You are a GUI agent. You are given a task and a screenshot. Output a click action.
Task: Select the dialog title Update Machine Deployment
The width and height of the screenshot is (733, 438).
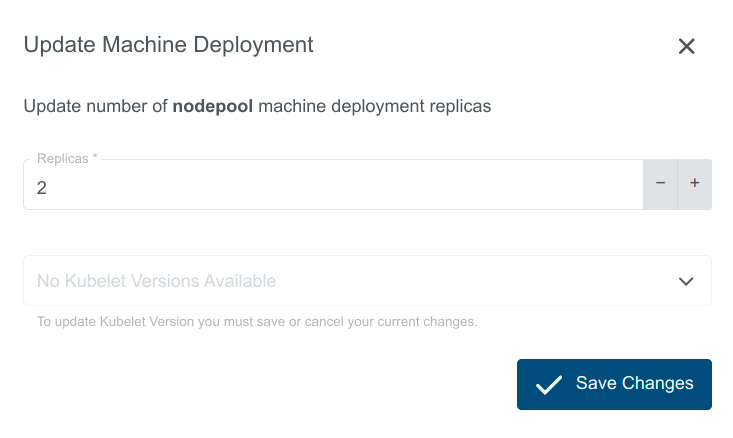(x=168, y=45)
